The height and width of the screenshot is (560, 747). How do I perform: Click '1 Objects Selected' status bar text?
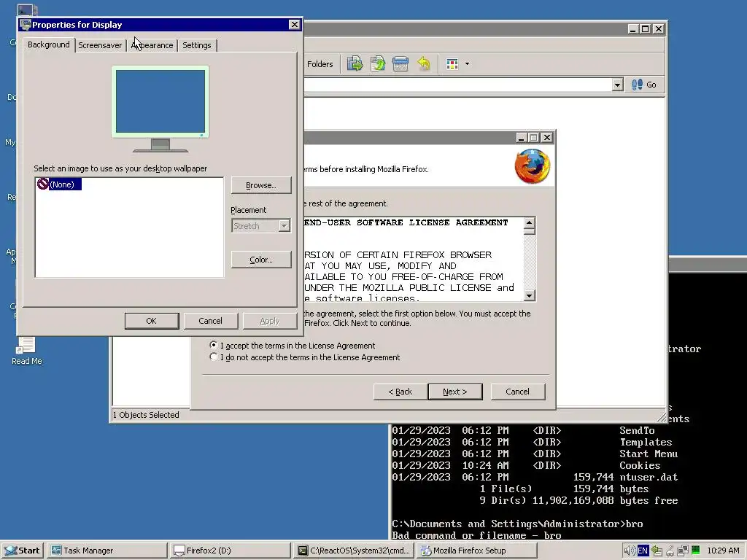coord(146,415)
